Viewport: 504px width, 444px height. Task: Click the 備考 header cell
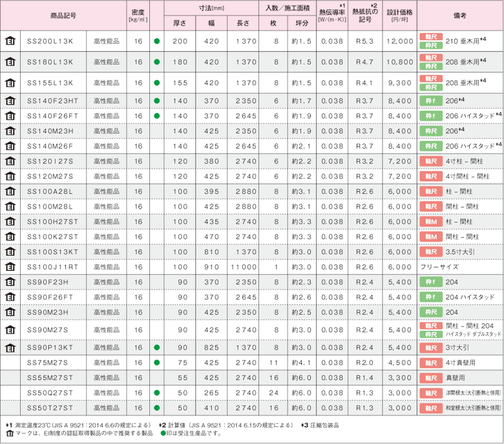coord(459,15)
